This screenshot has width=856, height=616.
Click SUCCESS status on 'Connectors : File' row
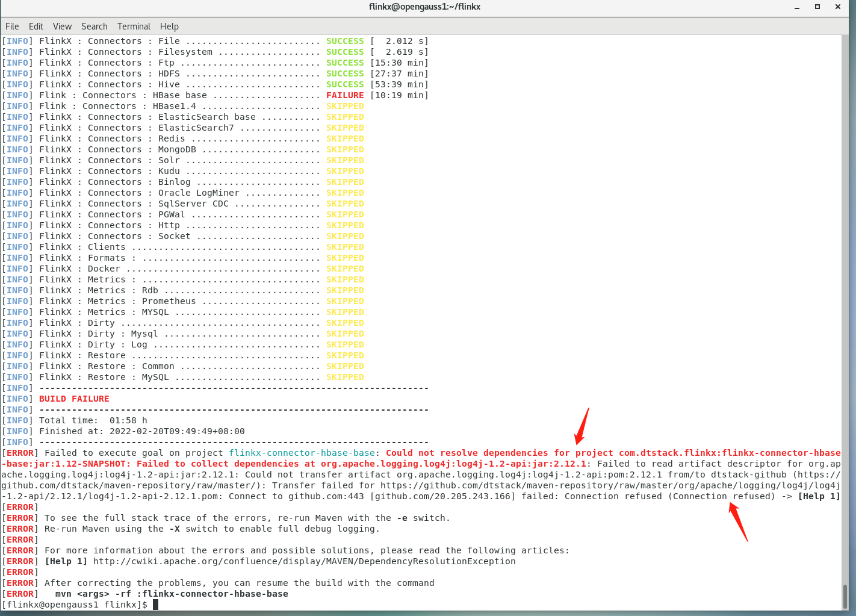tap(345, 41)
